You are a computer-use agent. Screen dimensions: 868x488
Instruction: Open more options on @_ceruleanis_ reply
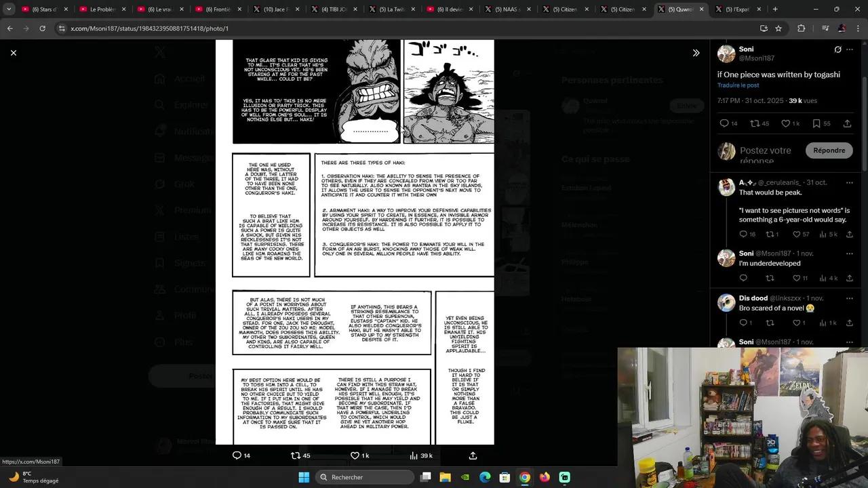pos(850,183)
